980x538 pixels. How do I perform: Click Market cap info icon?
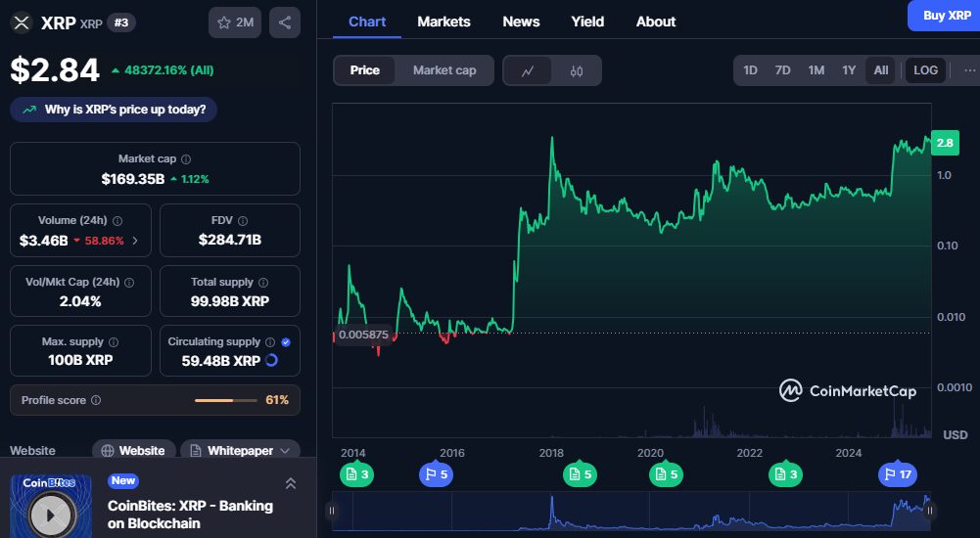click(186, 158)
